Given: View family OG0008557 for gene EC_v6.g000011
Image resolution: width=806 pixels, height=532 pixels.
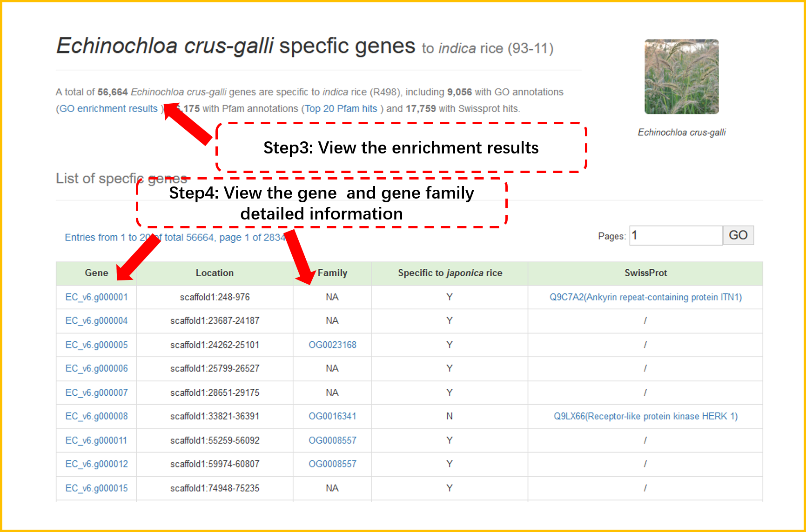Looking at the screenshot, I should pos(332,440).
